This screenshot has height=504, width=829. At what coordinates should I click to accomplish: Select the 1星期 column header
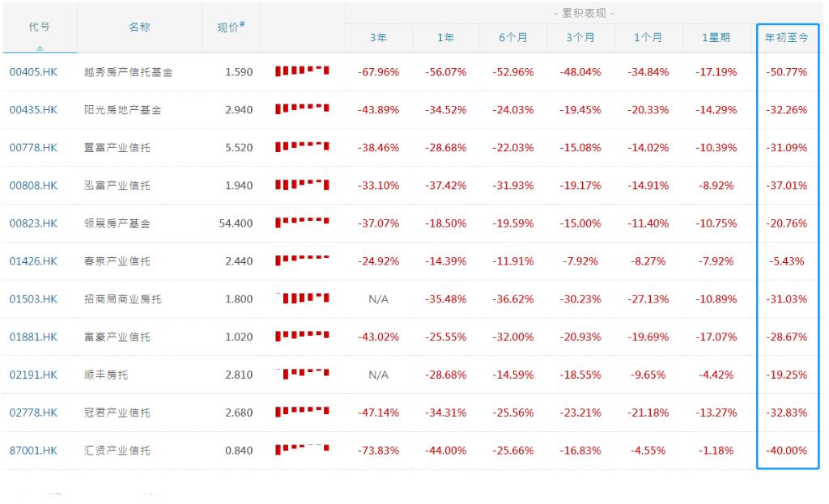tap(716, 37)
